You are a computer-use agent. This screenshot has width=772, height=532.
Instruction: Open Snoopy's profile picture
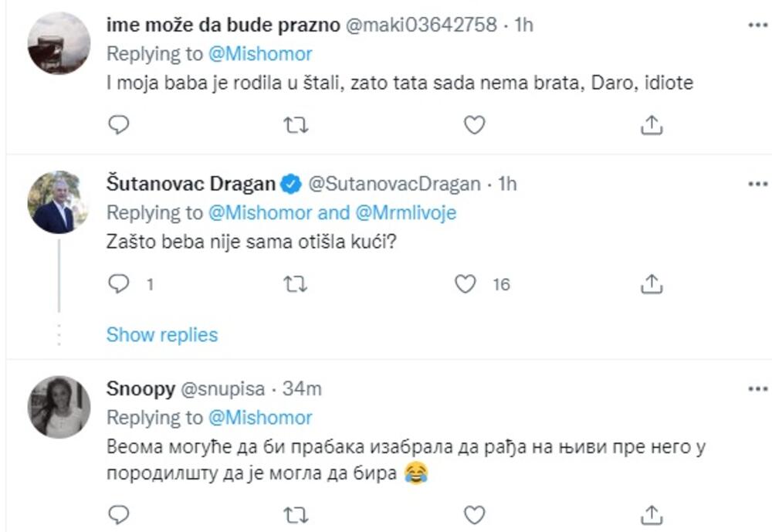coord(59,407)
